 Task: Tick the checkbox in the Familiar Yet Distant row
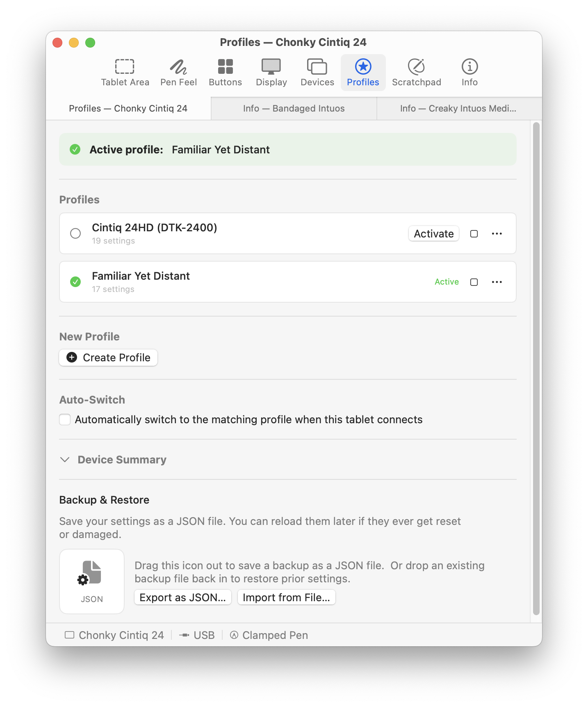(x=474, y=282)
